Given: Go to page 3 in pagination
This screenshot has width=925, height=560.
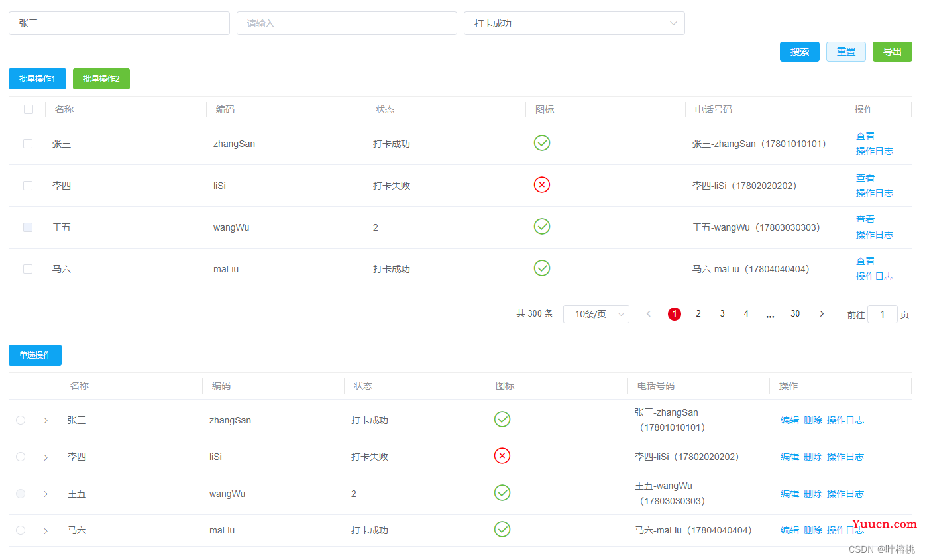Looking at the screenshot, I should (x=722, y=314).
